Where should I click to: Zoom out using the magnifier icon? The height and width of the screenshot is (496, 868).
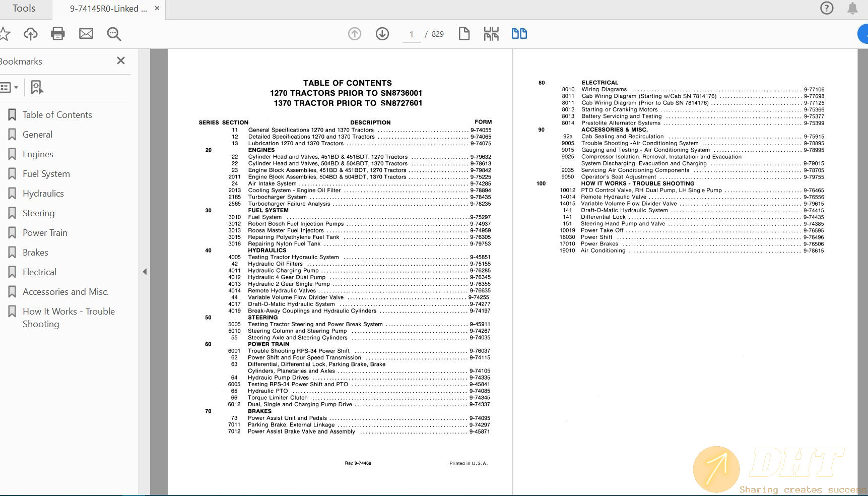click(x=113, y=34)
